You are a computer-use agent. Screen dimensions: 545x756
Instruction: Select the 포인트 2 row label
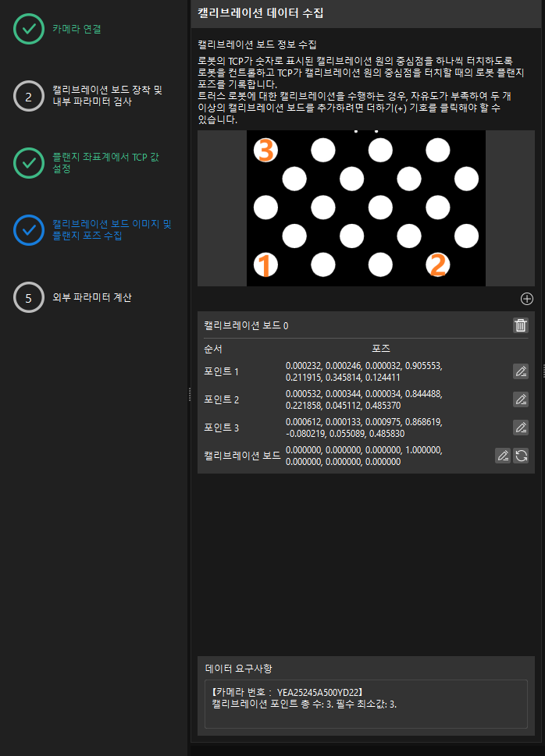[x=221, y=399]
